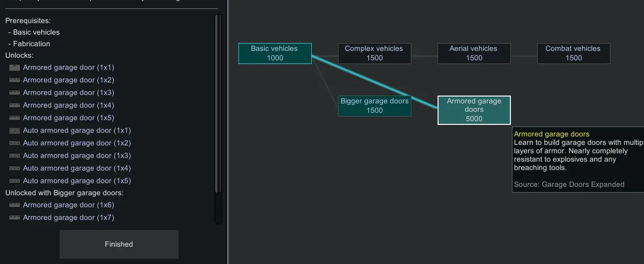Viewport: 644px width, 264px height.
Task: Open the Aerial vehicles research project
Action: tap(474, 54)
